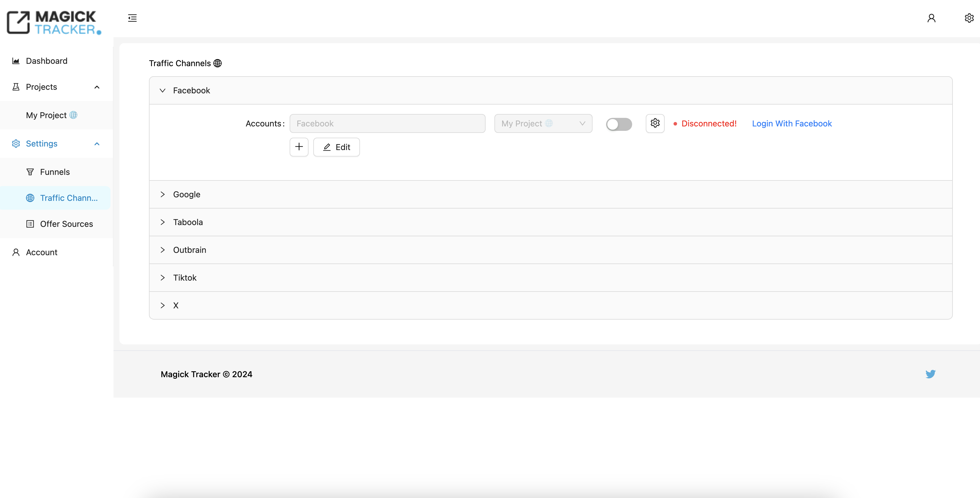Click the Twitter bird icon in the footer

coord(931,374)
